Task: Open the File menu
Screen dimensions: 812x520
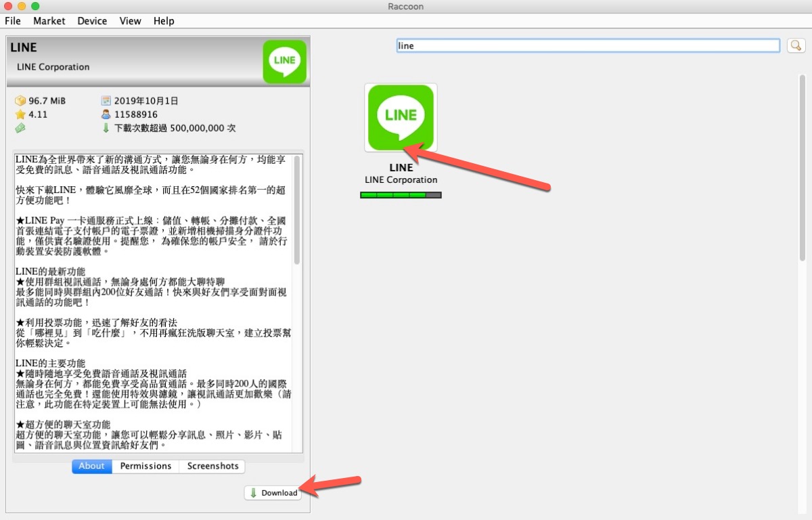Action: pyautogui.click(x=13, y=21)
